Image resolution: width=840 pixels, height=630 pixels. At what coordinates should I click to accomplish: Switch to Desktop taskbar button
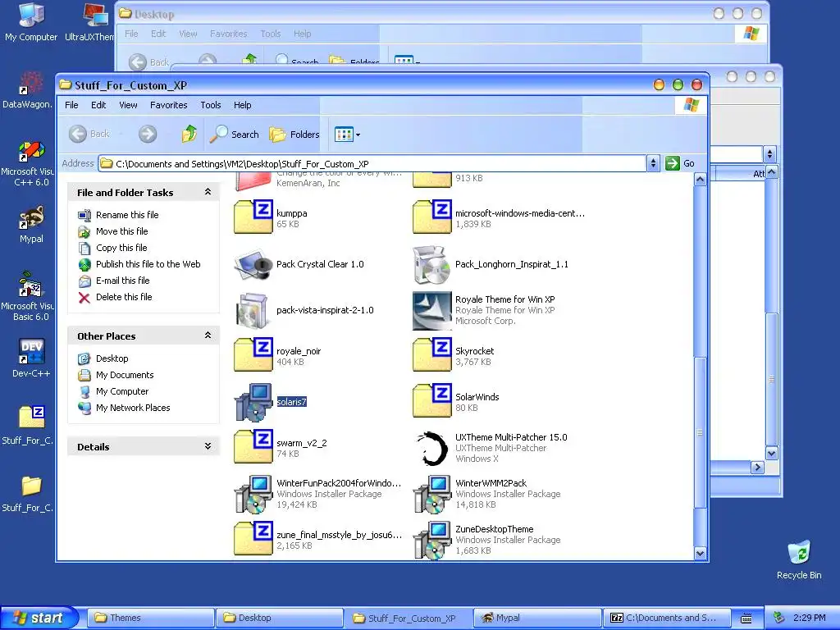pos(279,618)
